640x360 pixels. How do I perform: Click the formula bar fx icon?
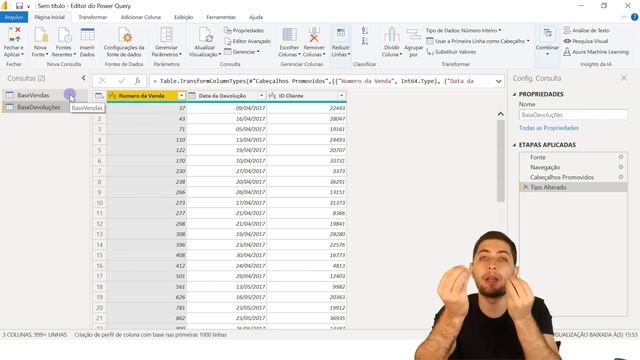[138, 81]
